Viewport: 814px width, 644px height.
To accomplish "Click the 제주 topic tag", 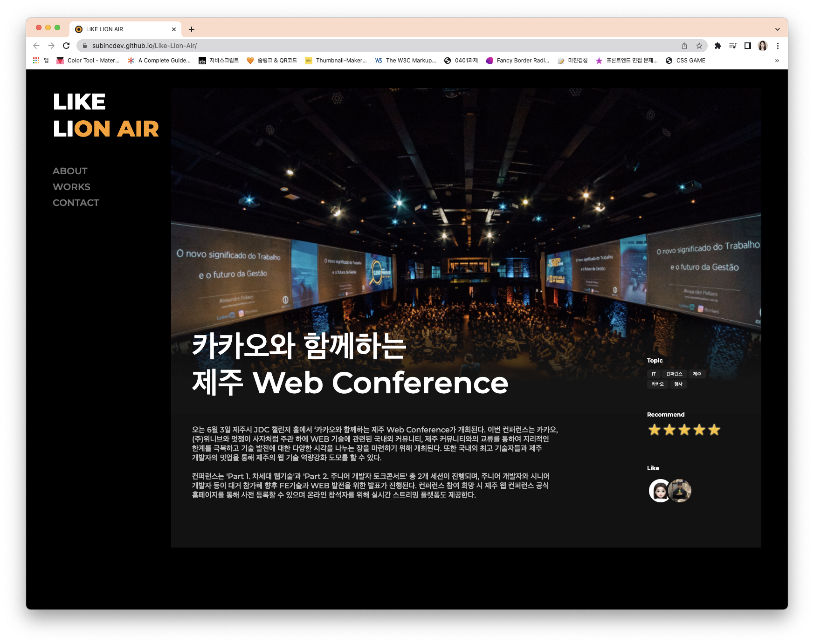I will coord(697,374).
